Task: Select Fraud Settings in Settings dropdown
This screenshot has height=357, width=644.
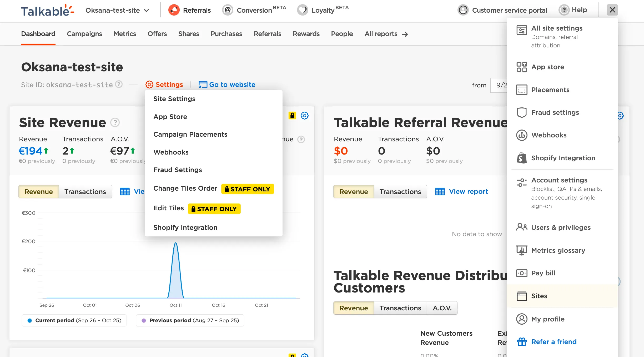Action: pos(178,170)
